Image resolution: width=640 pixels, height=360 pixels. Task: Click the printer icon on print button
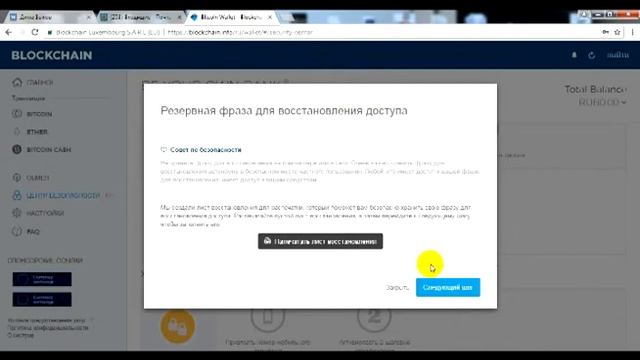[x=267, y=241]
